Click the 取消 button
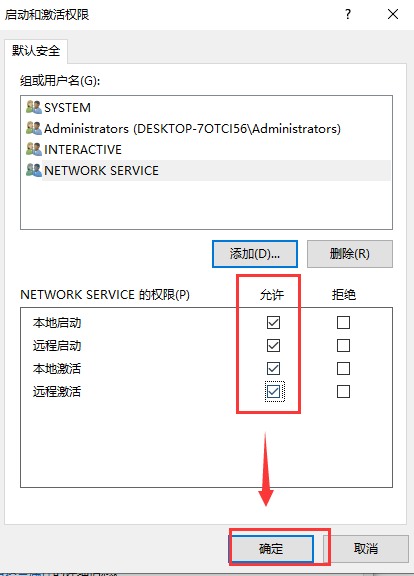The image size is (414, 576). [x=366, y=549]
